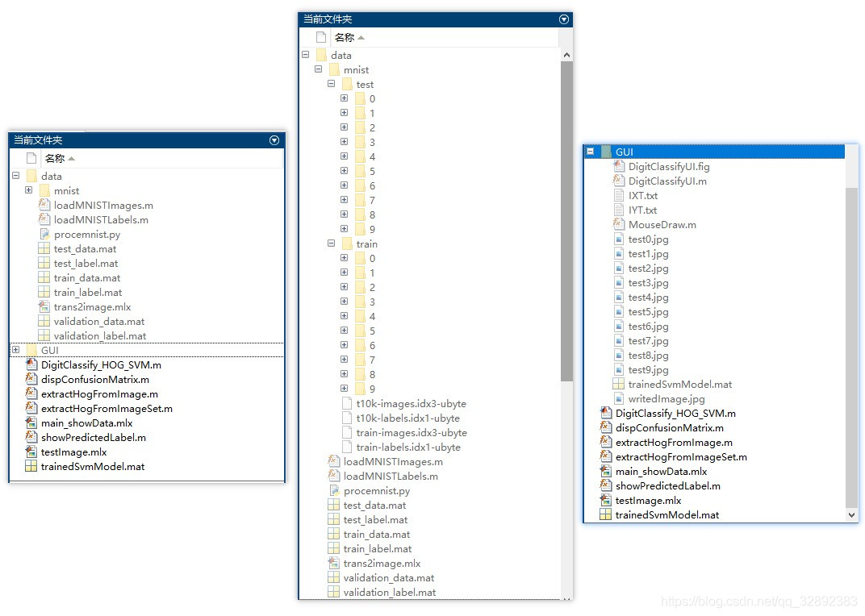Image resolution: width=865 pixels, height=616 pixels.
Task: Select folder 7 inside the test folder
Action: click(372, 200)
